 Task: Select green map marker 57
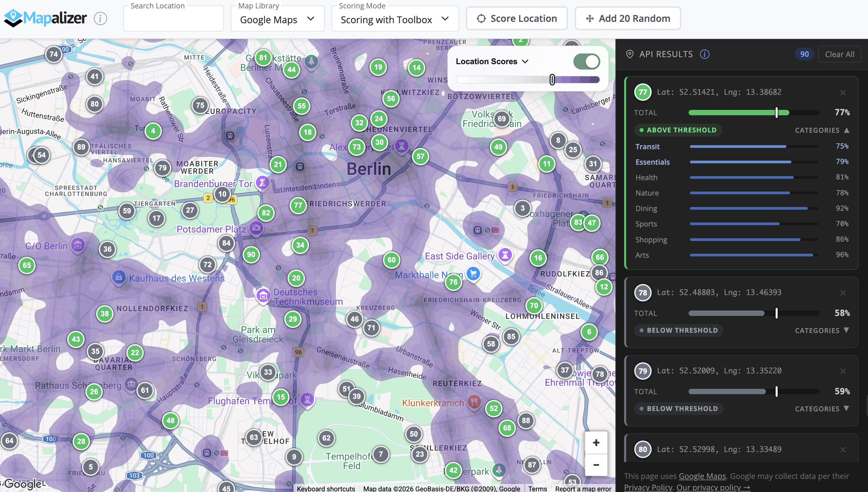(x=421, y=157)
